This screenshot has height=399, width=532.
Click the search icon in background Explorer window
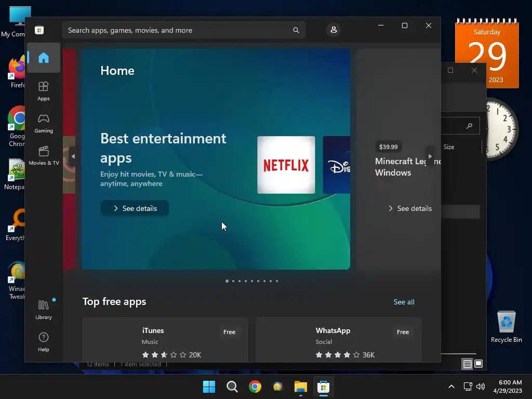pyautogui.click(x=469, y=126)
